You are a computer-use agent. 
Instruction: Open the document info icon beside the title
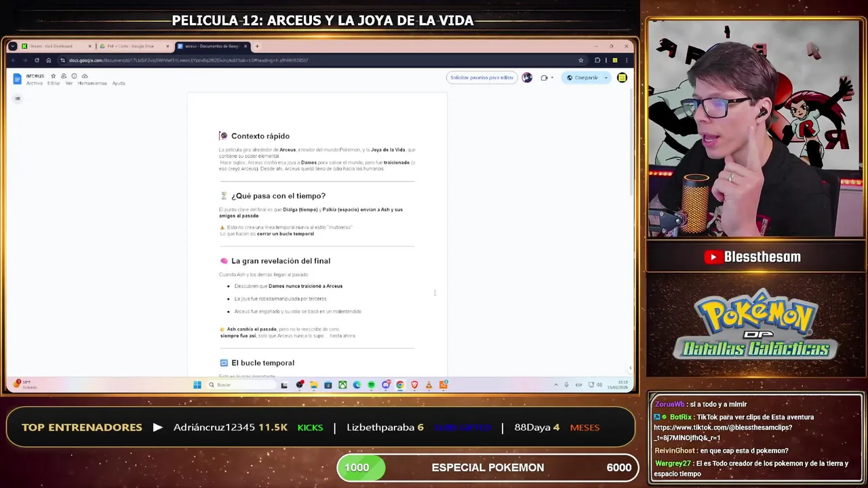(x=74, y=76)
